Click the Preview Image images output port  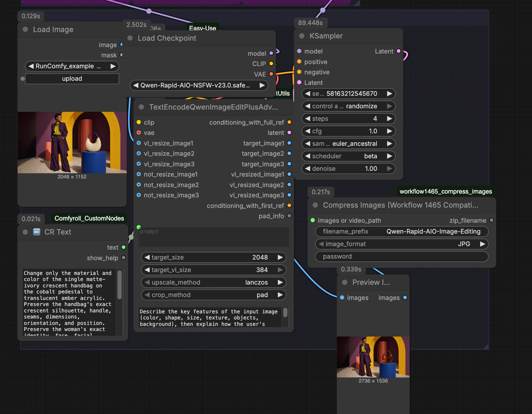[405, 297]
